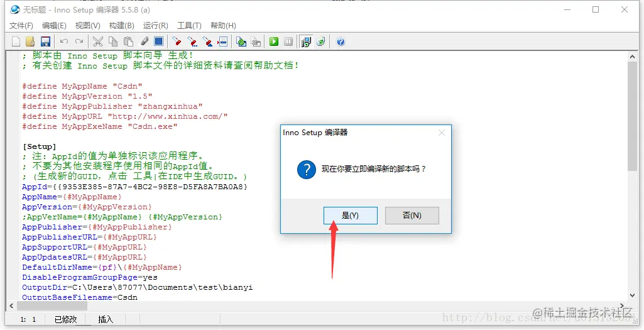
Task: Open the 运行(R) menu
Action: coord(156,26)
